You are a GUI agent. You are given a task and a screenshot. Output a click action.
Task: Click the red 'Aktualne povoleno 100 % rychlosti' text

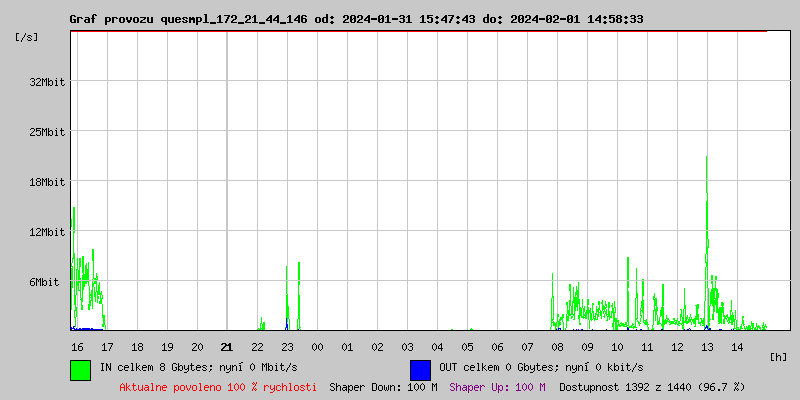pyautogui.click(x=218, y=387)
